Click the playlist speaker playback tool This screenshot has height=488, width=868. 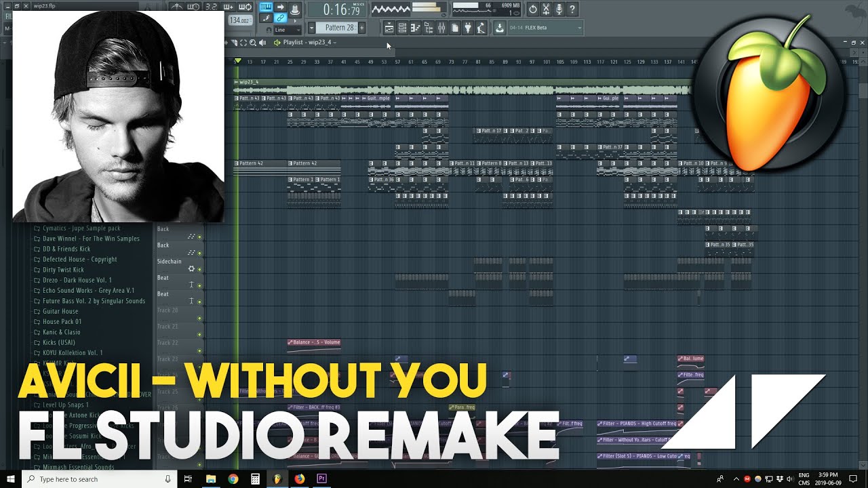(262, 43)
